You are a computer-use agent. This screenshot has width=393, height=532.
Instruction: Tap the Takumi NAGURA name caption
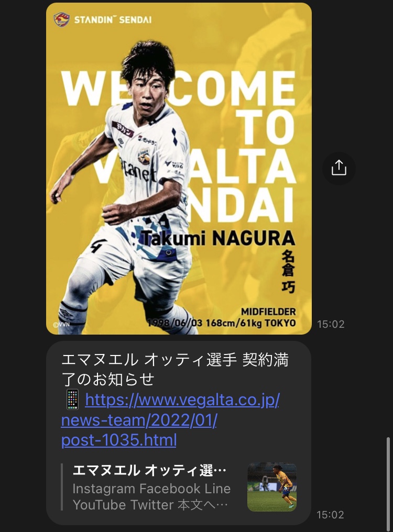(x=218, y=238)
